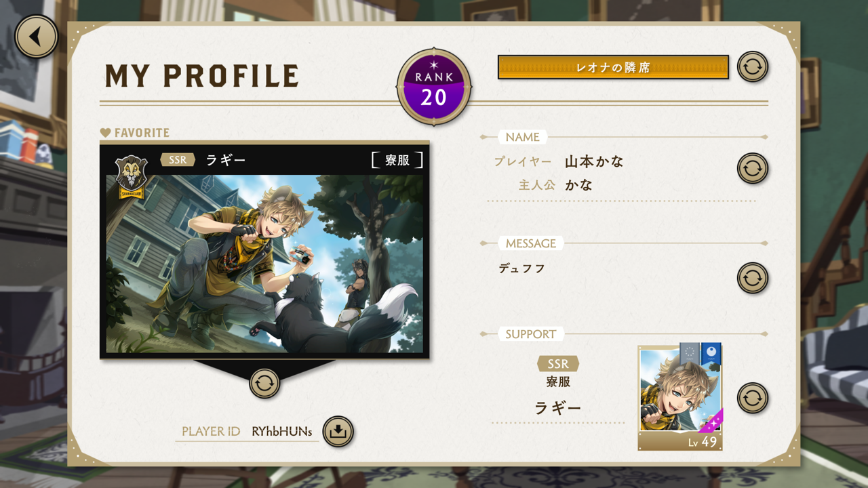Screen dimensions: 868x488
Task: Select the レオナの隣席 title banner
Action: click(613, 67)
